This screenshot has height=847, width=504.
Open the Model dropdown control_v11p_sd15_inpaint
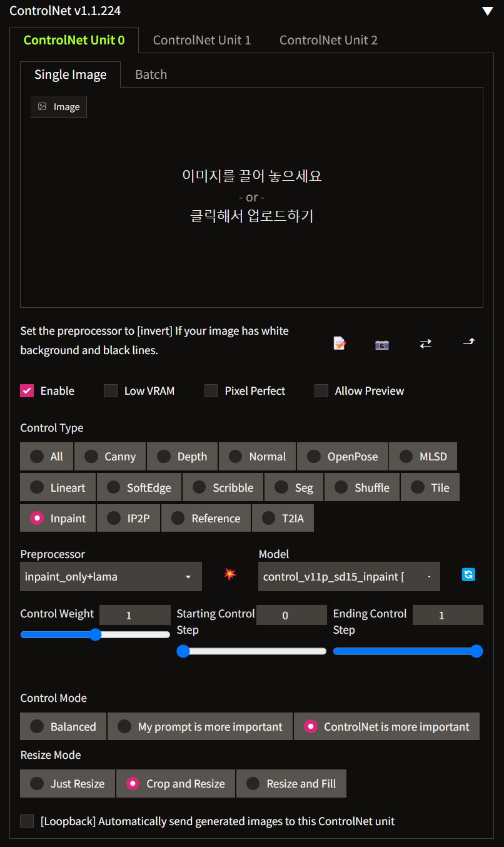coord(349,576)
